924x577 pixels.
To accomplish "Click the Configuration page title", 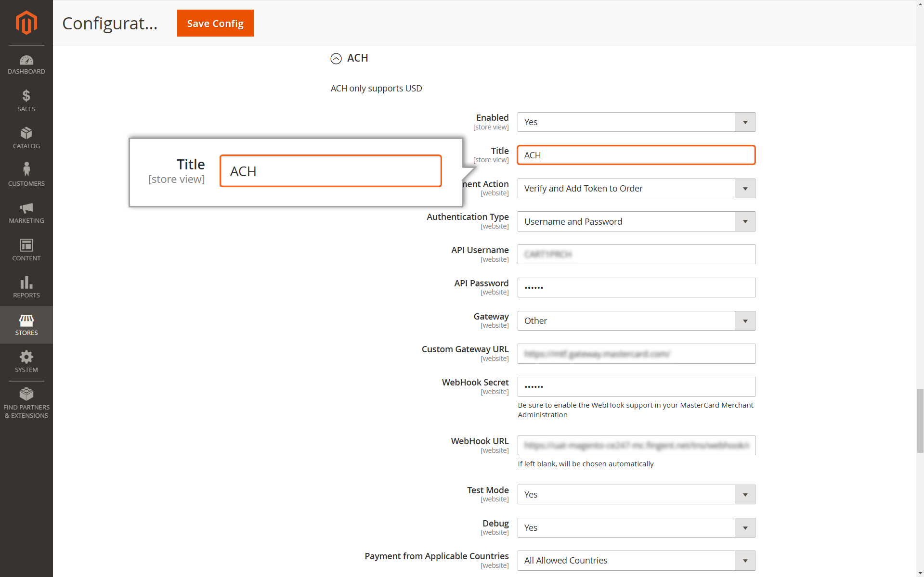I will point(110,23).
